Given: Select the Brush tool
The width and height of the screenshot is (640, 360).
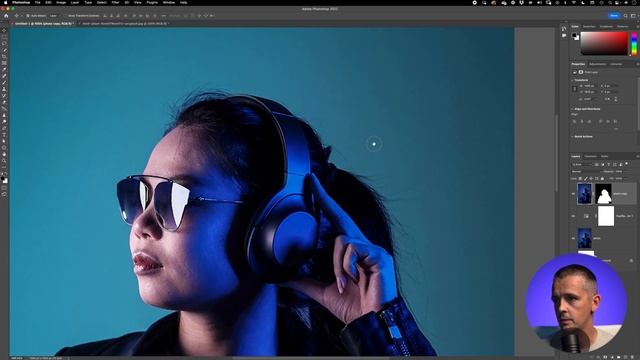Looking at the screenshot, I should (4, 82).
